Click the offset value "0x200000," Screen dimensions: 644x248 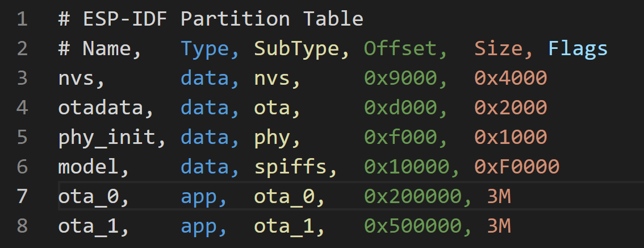tap(418, 197)
